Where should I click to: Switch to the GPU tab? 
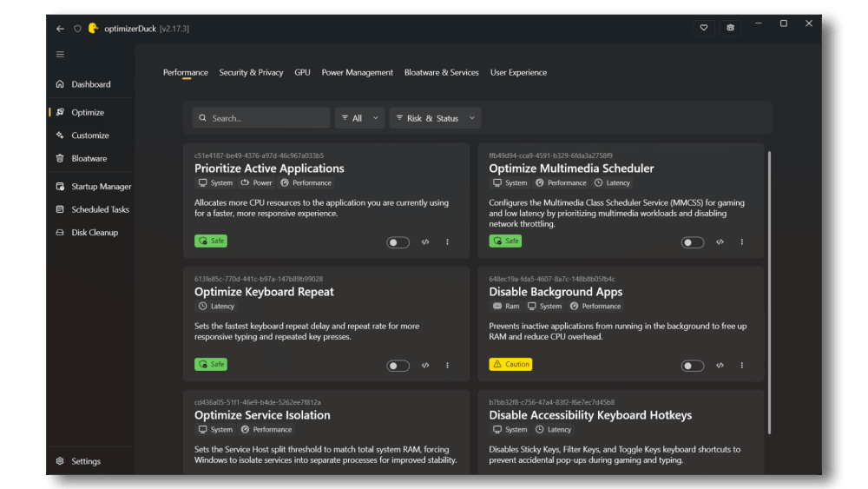point(302,73)
